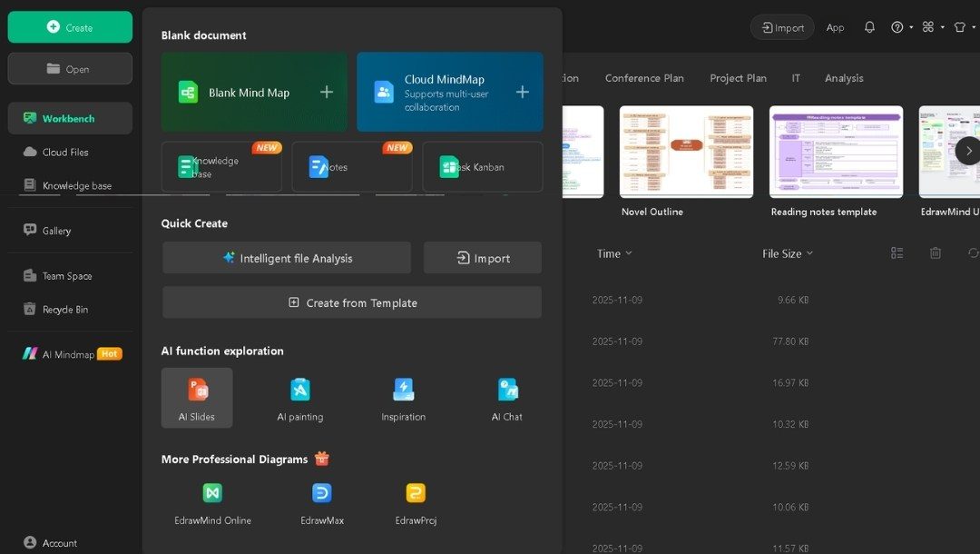Screen dimensions: 980x554
Task: Open the Inspiration AI tool
Action: [402, 397]
